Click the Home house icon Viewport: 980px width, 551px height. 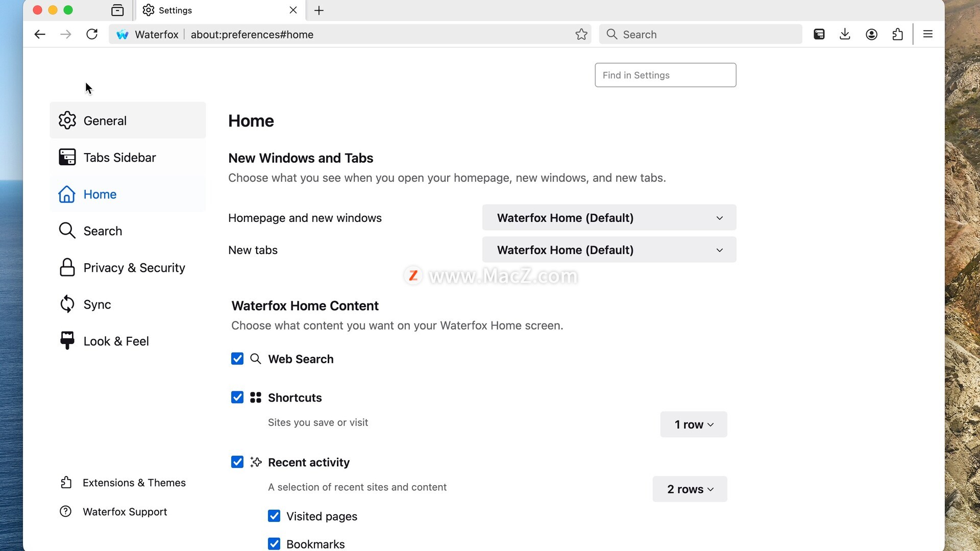[67, 194]
